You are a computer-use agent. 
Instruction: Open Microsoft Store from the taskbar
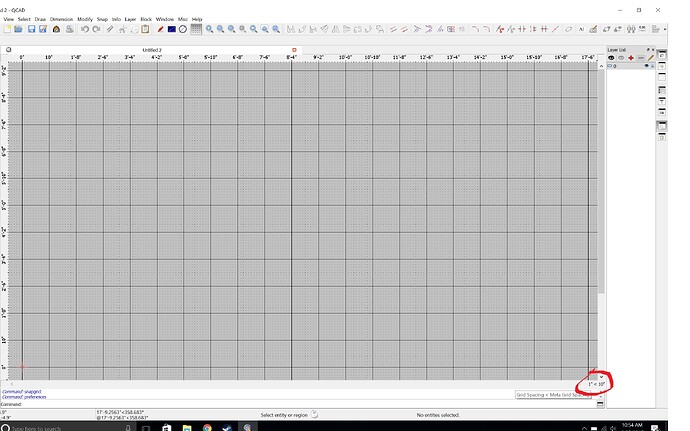(x=166, y=427)
